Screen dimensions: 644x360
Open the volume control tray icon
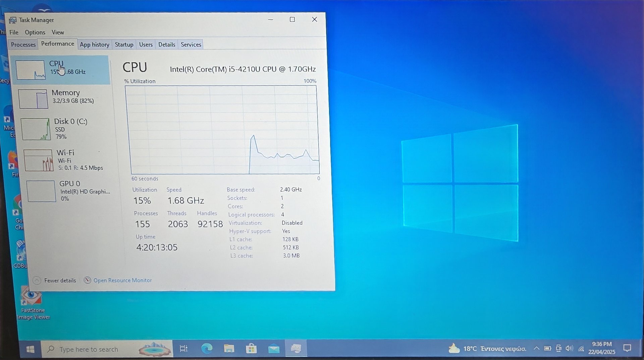tap(569, 348)
